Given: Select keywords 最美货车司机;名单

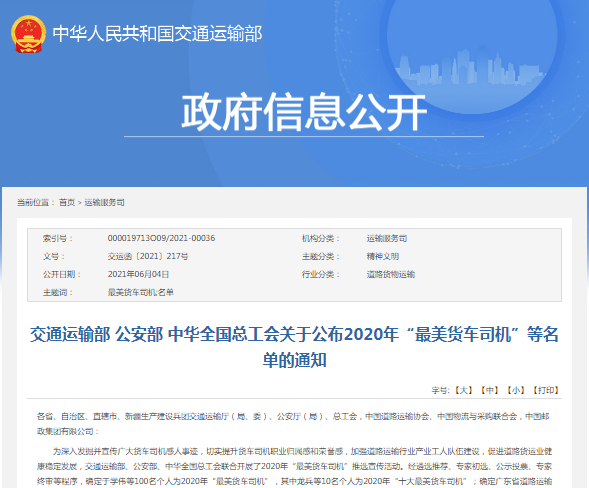Looking at the screenshot, I should [140, 292].
